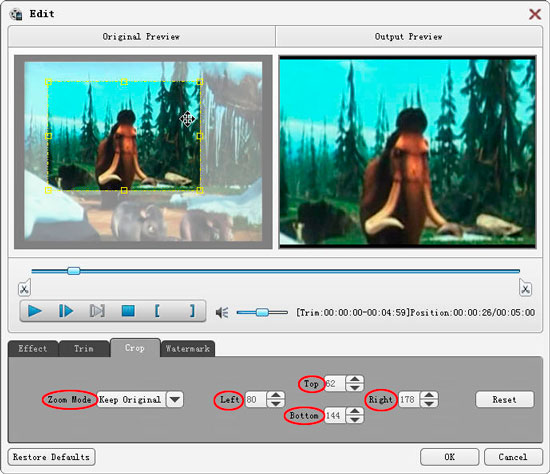This screenshot has width=550, height=474.
Task: Click the output preview video frame
Action: 408,152
